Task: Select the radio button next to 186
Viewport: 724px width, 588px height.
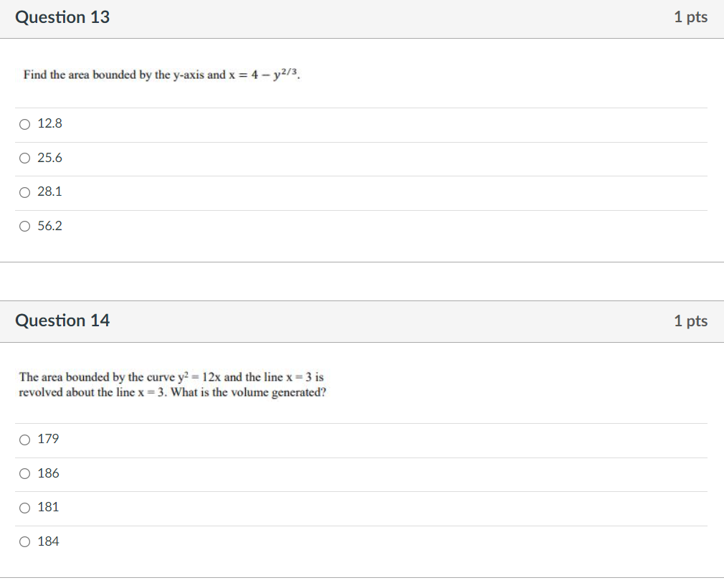Action: (24, 473)
